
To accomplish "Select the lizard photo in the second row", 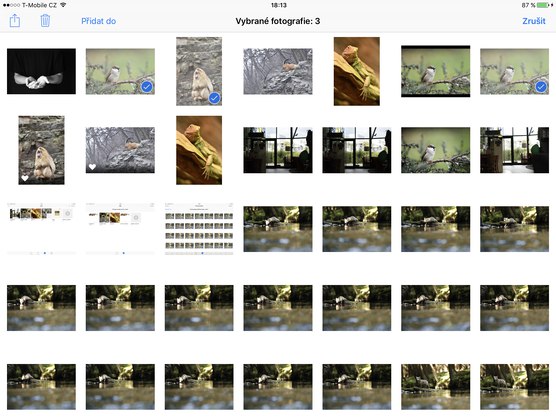I will (199, 150).
